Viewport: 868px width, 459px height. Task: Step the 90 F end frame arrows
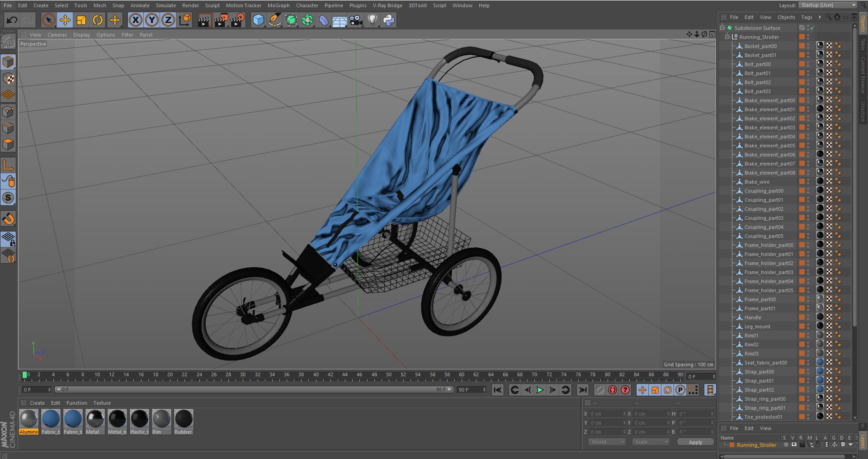pyautogui.click(x=484, y=390)
